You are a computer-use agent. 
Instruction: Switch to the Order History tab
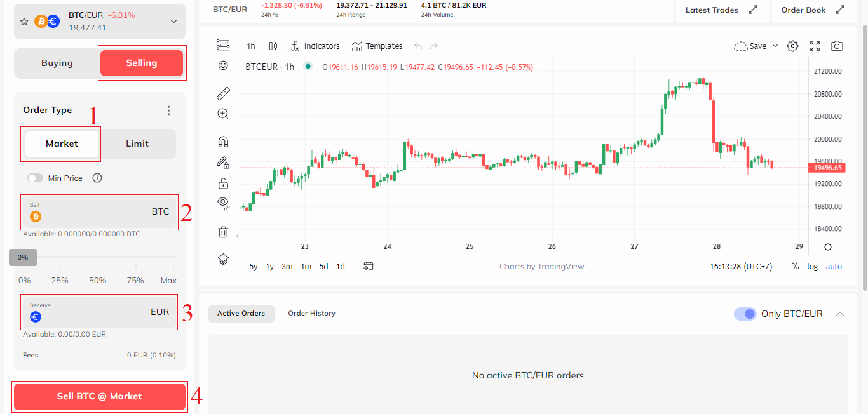click(x=311, y=313)
